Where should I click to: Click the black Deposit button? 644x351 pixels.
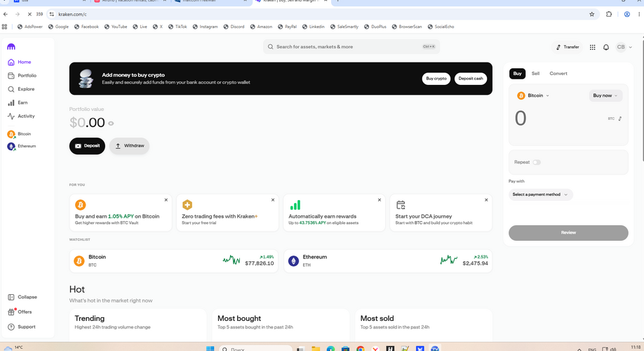point(87,146)
